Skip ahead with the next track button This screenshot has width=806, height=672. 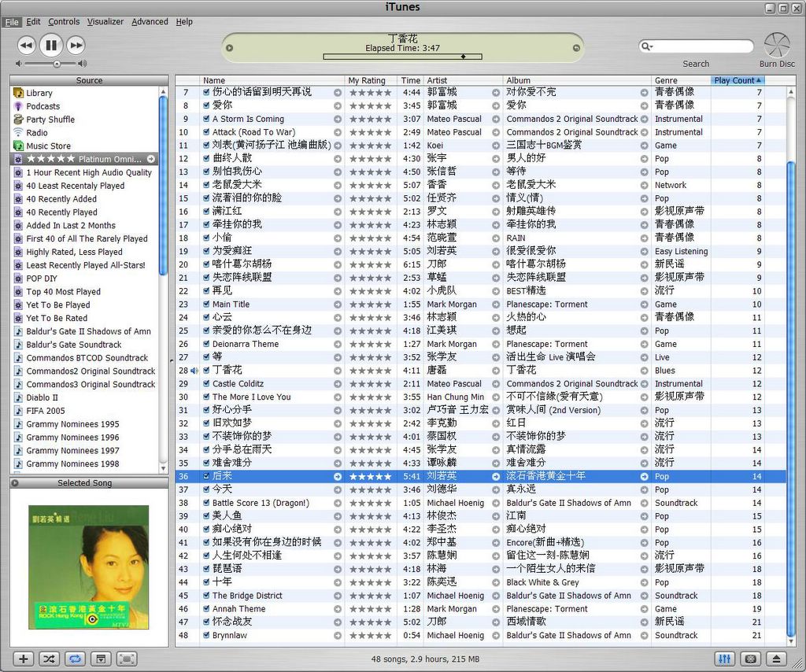(x=76, y=45)
